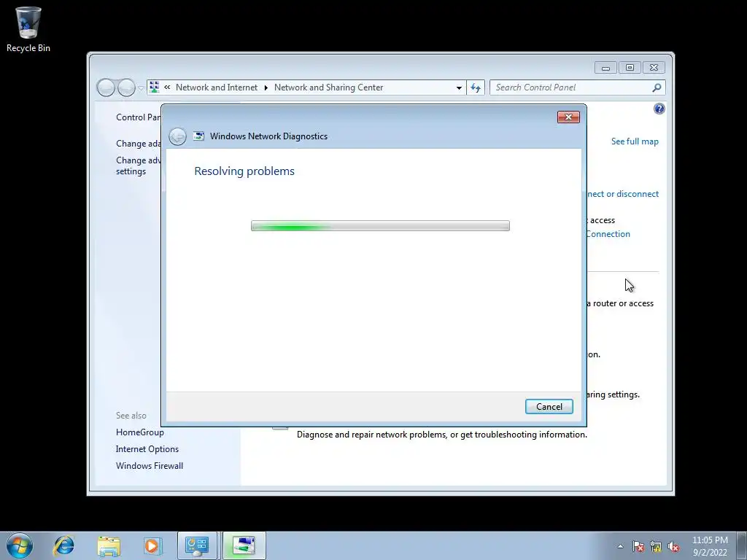
Task: Click the Network Diagnostics title icon
Action: click(x=198, y=136)
